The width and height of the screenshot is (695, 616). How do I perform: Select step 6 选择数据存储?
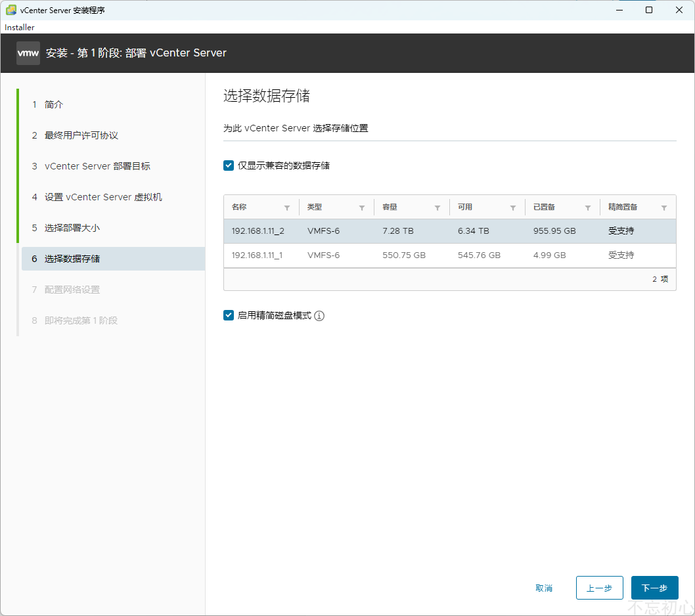pos(113,259)
